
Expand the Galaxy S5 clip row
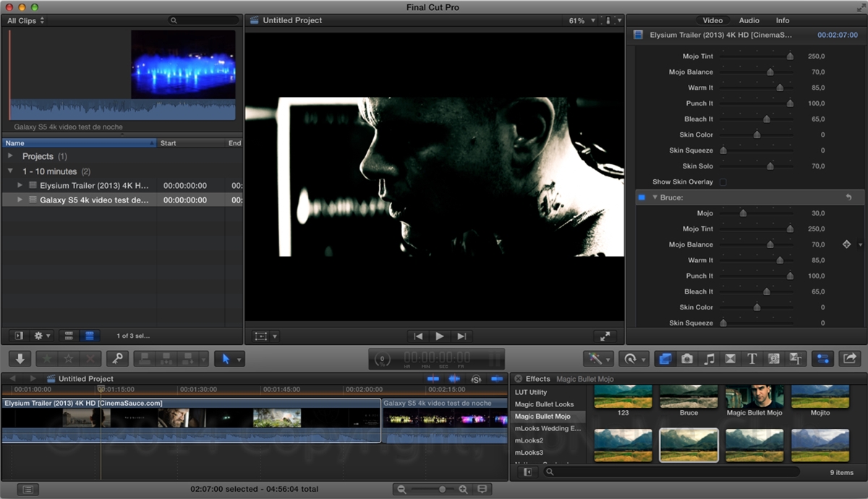pos(20,200)
